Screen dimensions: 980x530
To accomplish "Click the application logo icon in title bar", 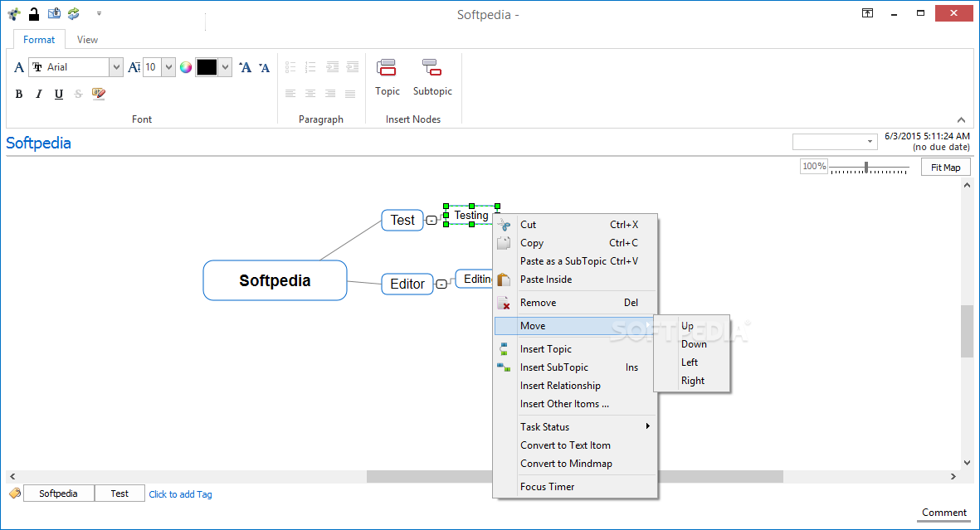I will click(14, 14).
